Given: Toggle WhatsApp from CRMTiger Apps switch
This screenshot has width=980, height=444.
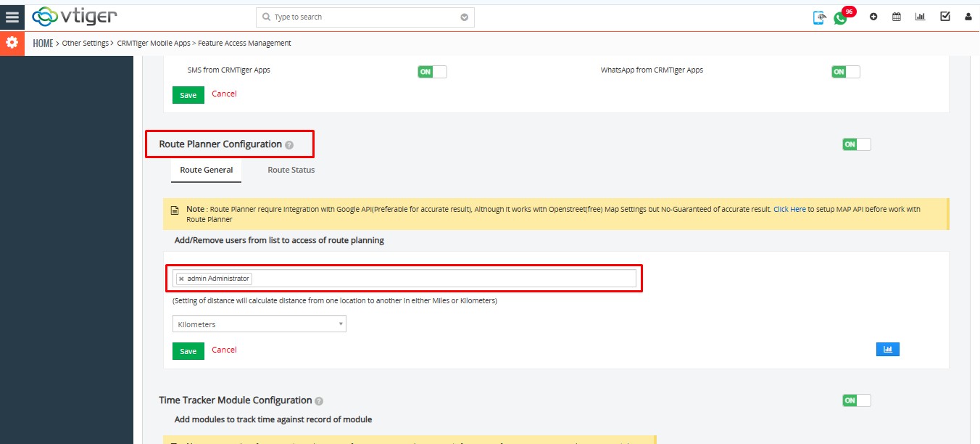Looking at the screenshot, I should pyautogui.click(x=845, y=72).
